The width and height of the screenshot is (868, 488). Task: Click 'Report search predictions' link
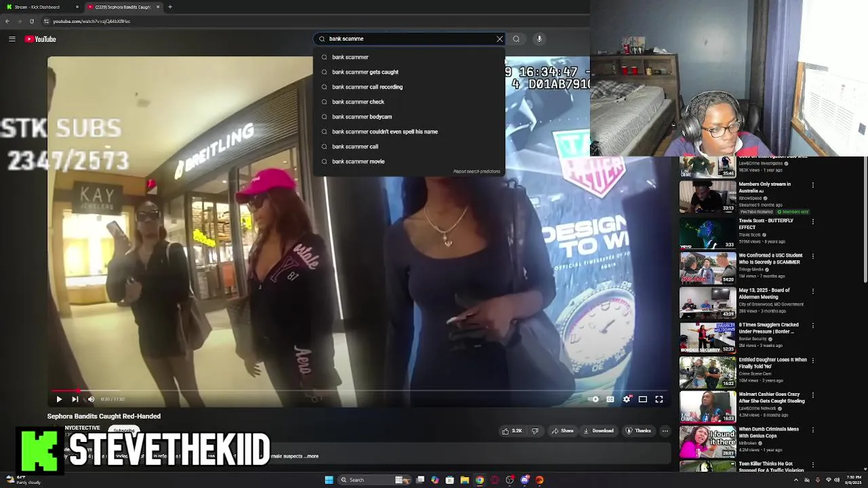click(476, 171)
